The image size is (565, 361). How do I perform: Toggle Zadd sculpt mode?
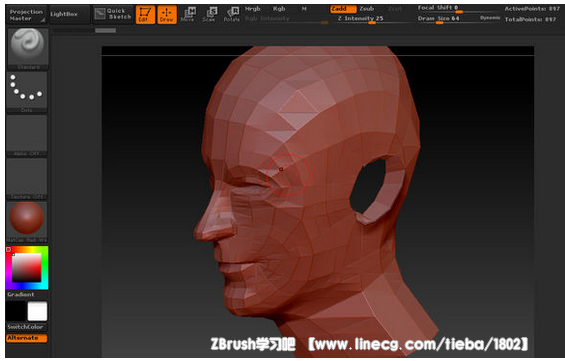pos(343,9)
